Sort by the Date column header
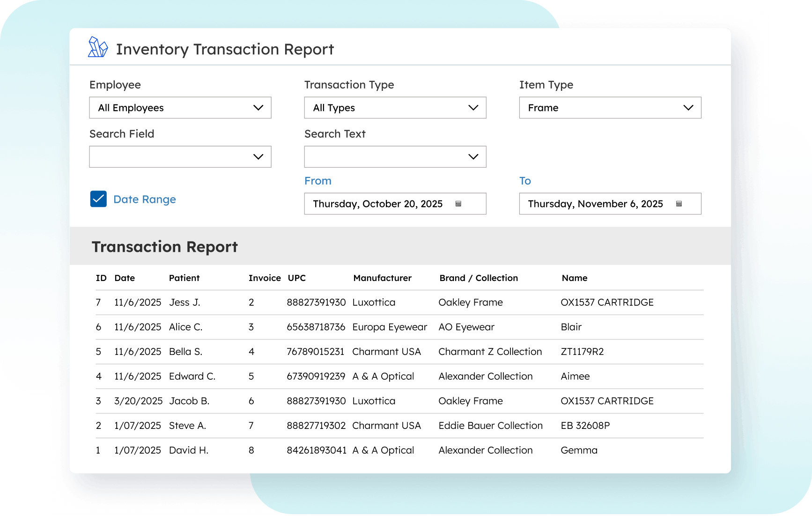Screen dimensions: 812x516 pos(125,278)
